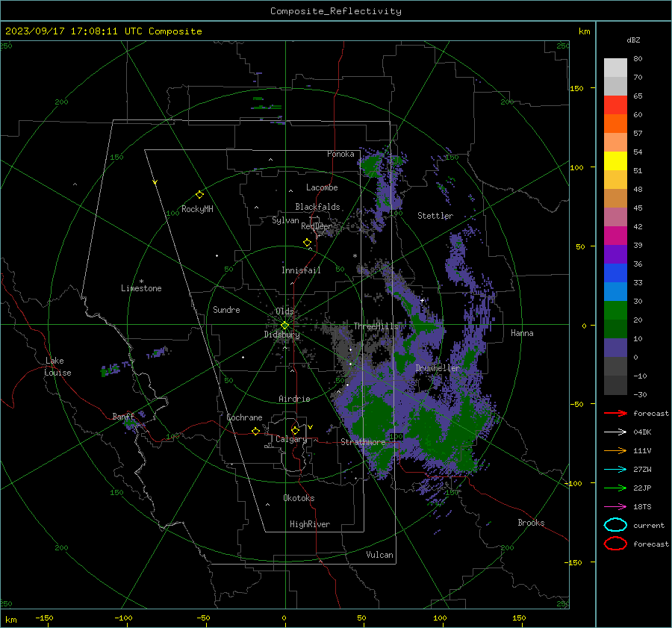Click the Blackfalds city label
The height and width of the screenshot is (628, 672).
317,207
